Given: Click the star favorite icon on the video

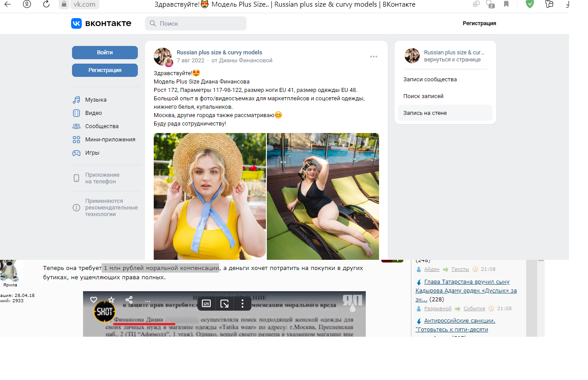Looking at the screenshot, I should point(111,300).
